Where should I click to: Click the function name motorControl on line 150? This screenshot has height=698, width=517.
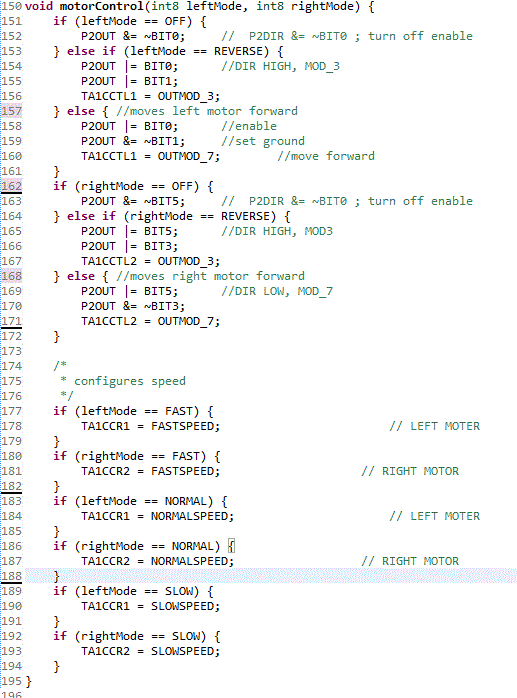coord(102,7)
